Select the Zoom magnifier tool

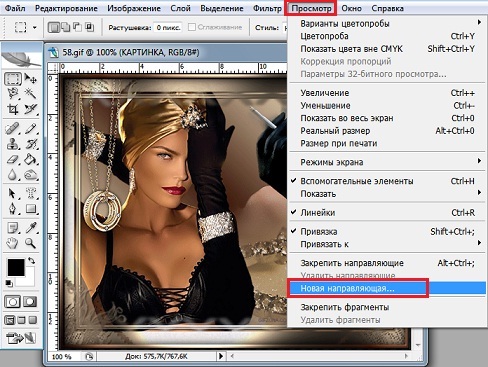click(31, 243)
